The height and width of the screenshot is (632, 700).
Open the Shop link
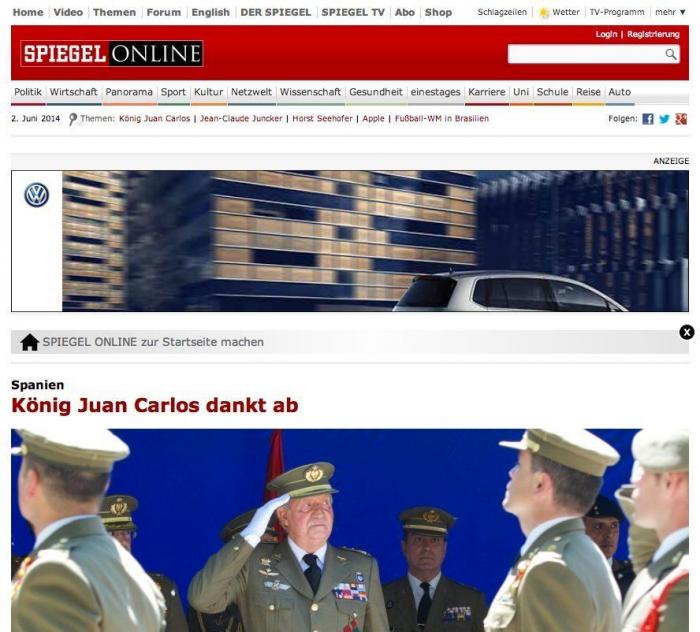[438, 12]
